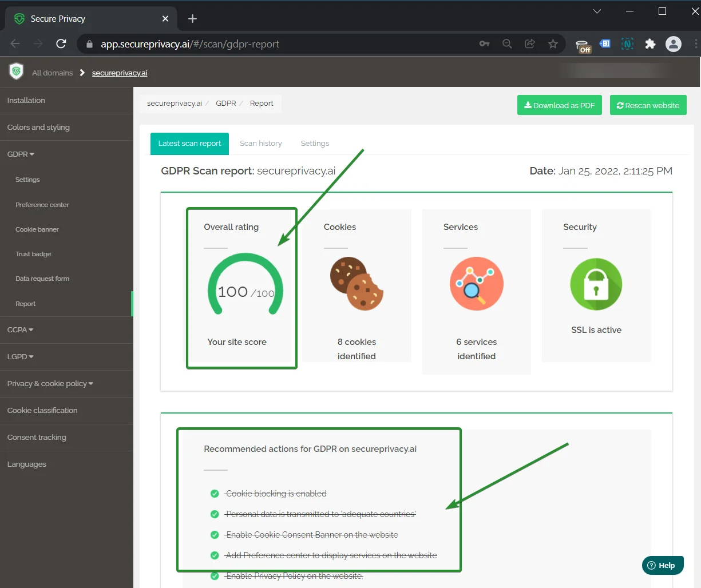Screen dimensions: 701x588
Task: Expand the CCPA sidebar menu
Action: (x=19, y=329)
